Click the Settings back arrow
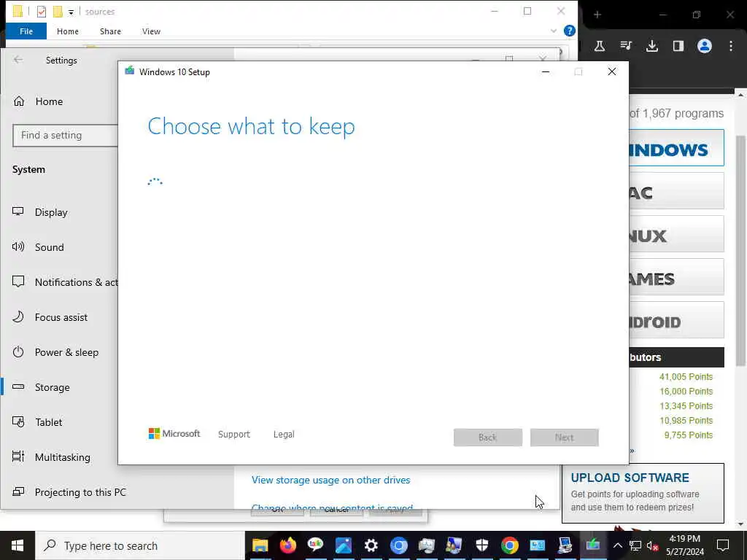The height and width of the screenshot is (560, 747). [x=18, y=60]
